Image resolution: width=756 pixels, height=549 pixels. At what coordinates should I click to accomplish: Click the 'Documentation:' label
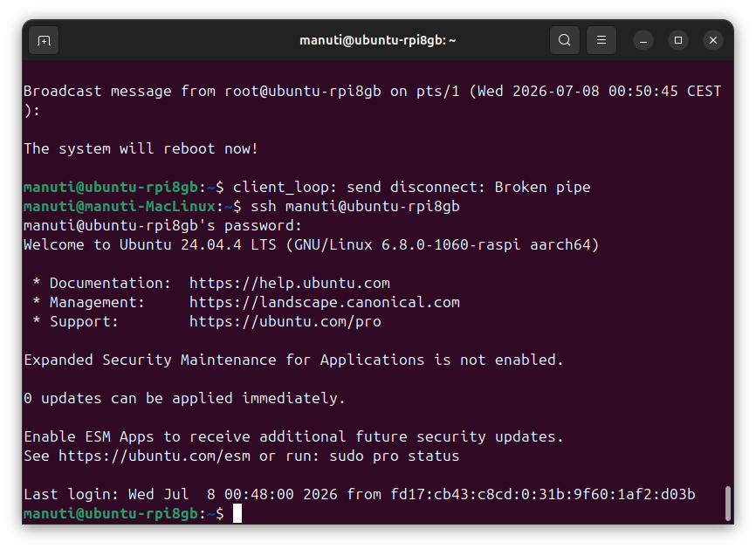pos(110,284)
